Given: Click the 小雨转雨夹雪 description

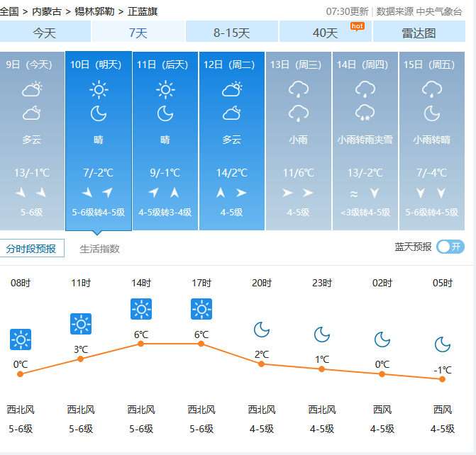Looking at the screenshot, I should [365, 140].
